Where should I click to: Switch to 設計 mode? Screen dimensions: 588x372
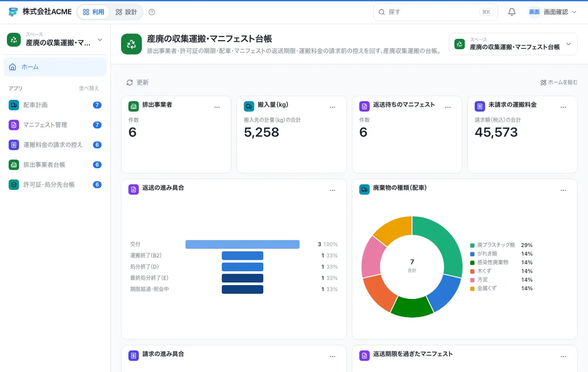pyautogui.click(x=126, y=12)
